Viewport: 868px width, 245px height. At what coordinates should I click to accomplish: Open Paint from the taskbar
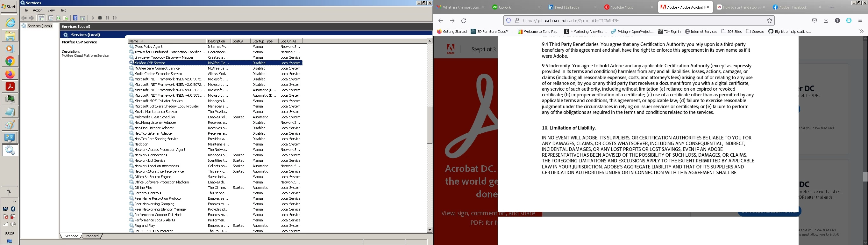pos(10,125)
